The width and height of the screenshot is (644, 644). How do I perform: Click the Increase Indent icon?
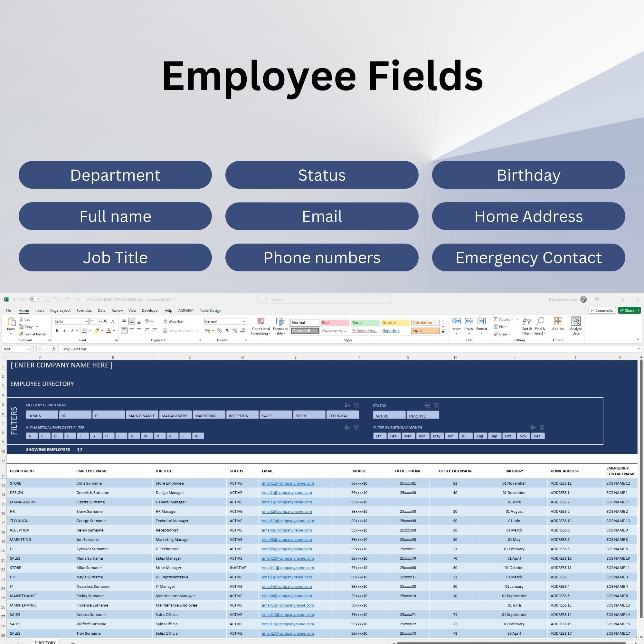[155, 331]
